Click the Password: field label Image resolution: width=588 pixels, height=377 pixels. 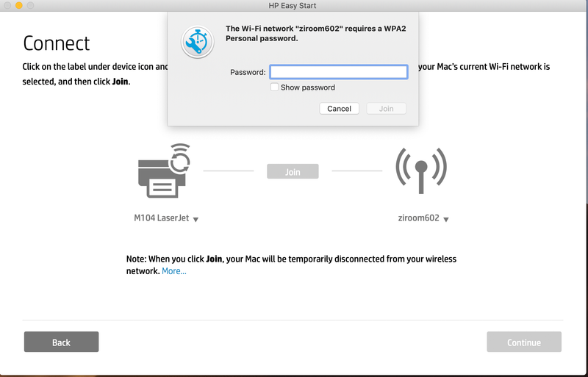(x=248, y=72)
